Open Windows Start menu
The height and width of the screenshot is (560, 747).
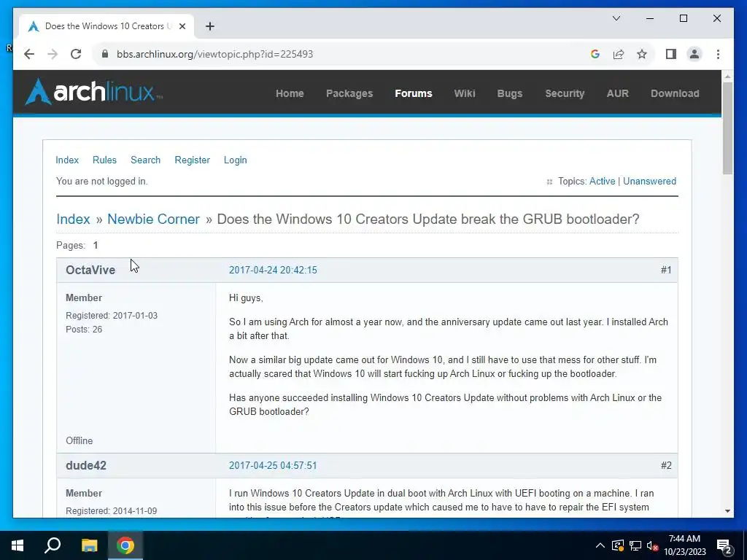(x=18, y=545)
